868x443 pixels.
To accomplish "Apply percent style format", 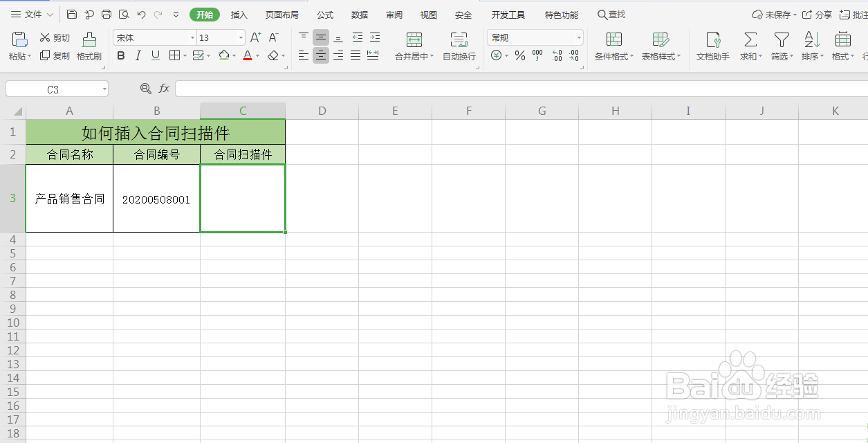I will click(x=520, y=55).
